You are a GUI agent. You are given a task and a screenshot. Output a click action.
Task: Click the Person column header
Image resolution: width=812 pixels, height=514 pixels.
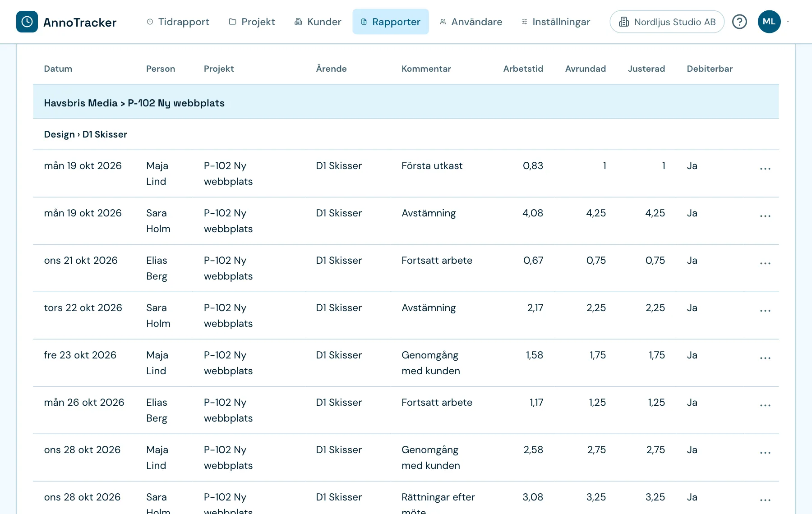[x=161, y=69]
